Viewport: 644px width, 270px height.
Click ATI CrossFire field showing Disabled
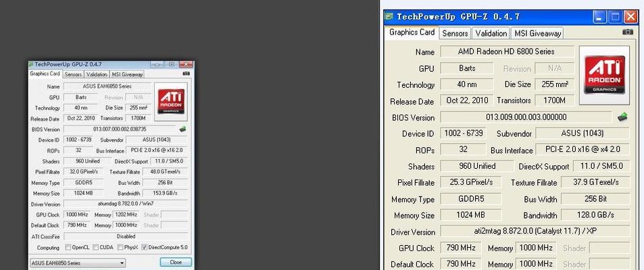[x=126, y=236]
